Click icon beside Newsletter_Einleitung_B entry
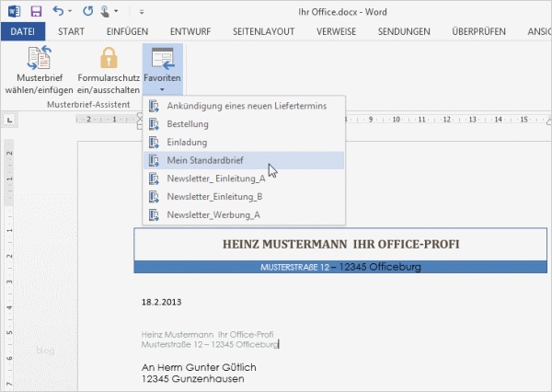This screenshot has height=392, width=552. tap(154, 197)
